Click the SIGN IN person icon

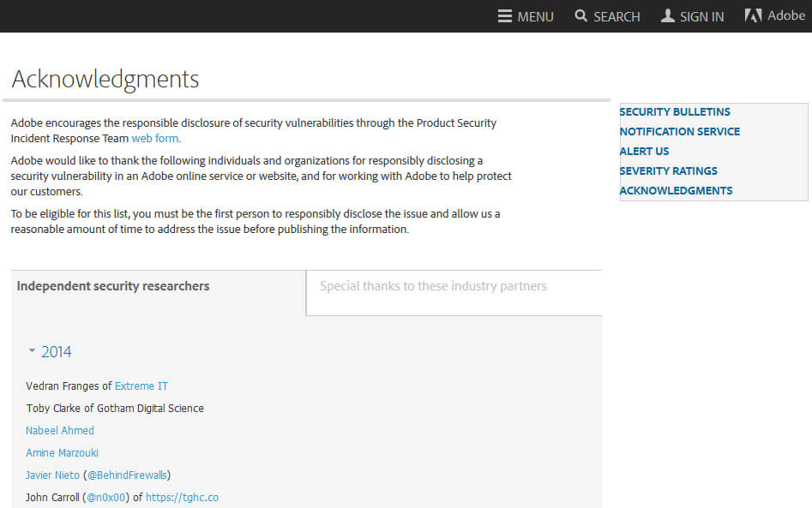[668, 16]
